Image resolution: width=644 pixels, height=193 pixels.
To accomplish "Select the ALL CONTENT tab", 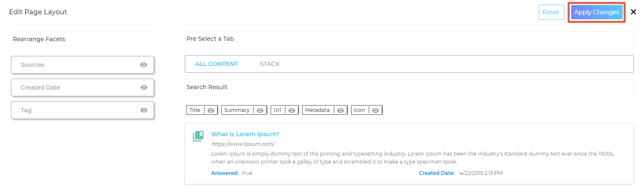I will 216,64.
